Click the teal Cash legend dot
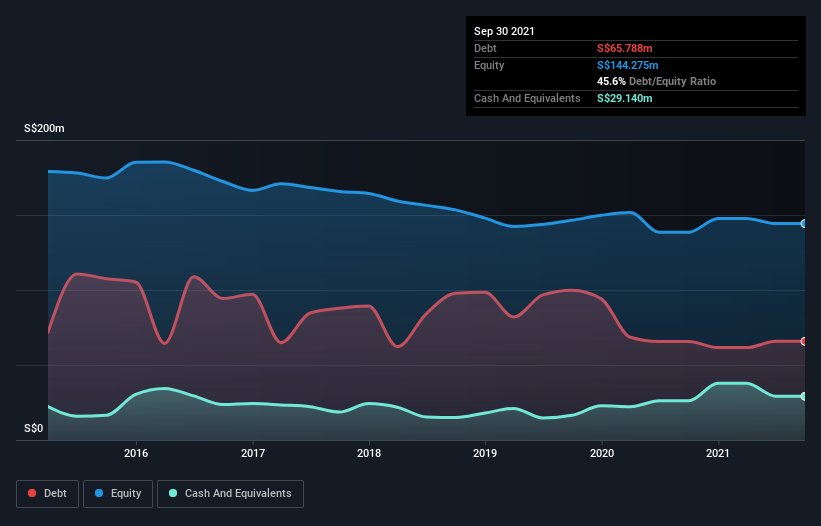Viewport: 821px width, 526px height. (x=173, y=493)
